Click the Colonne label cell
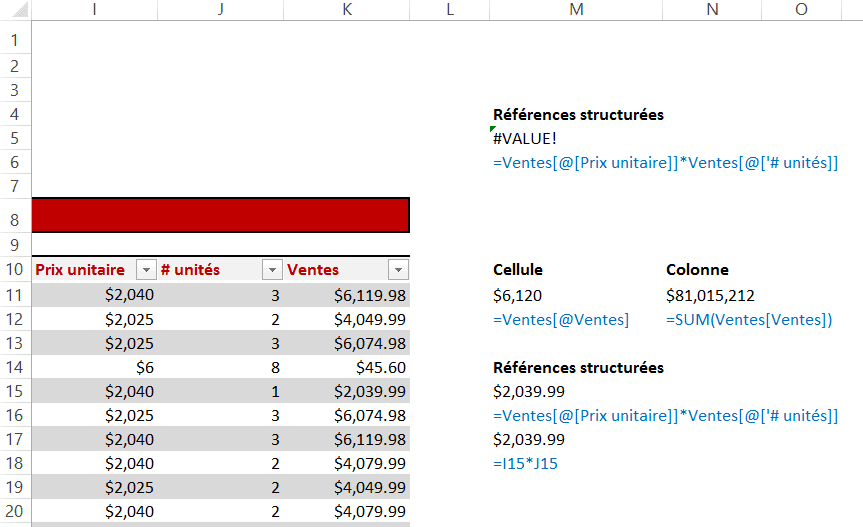Screen dimensions: 863x527 [x=697, y=270]
